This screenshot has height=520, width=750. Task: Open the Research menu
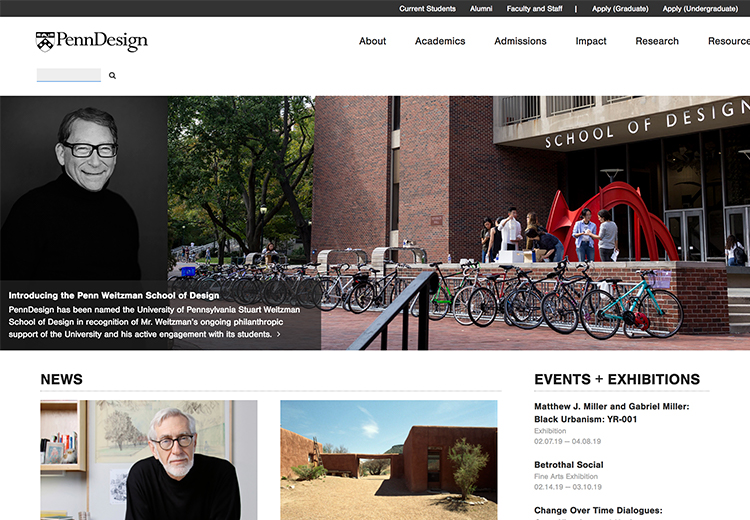[x=657, y=41]
